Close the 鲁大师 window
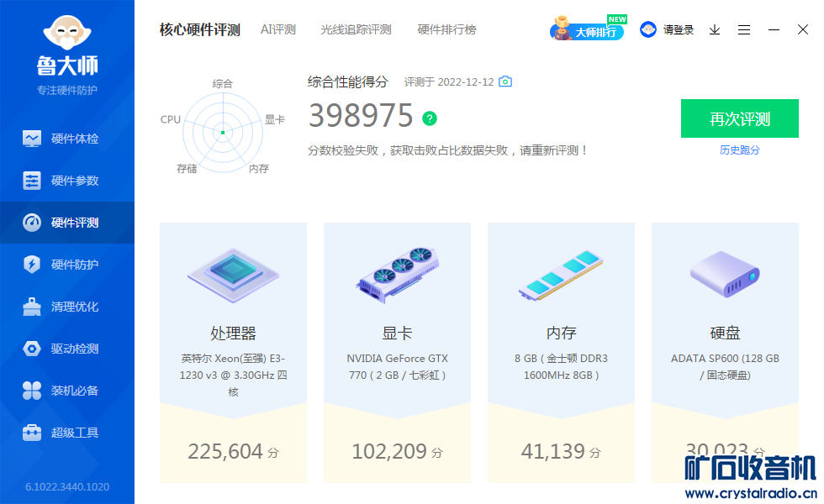Screen dimensions: 824x504 coord(803,29)
